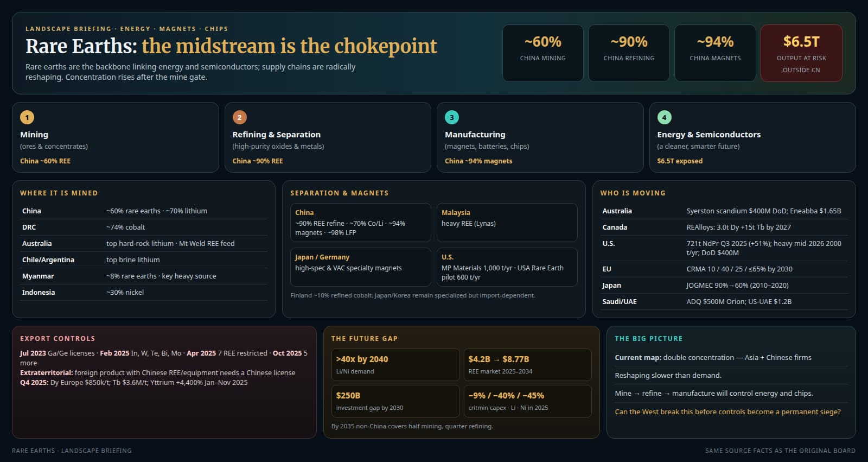Click the 'Reshaping slower than demand.' line

[668, 376]
